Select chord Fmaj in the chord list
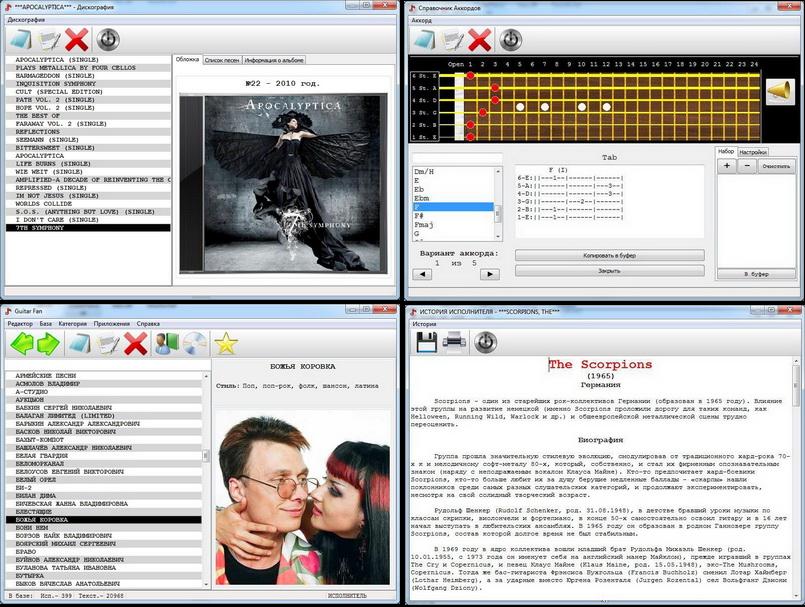Screen dimensions: 805x607 453,224
